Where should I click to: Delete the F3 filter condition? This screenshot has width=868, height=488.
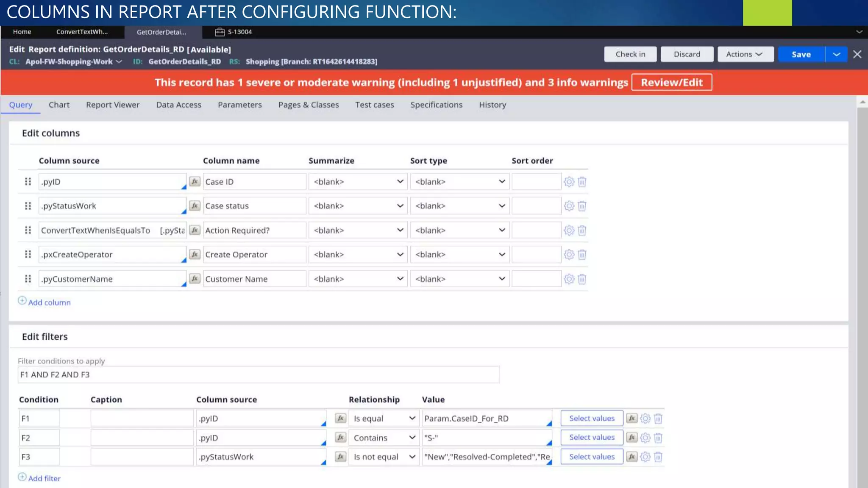pos(658,457)
